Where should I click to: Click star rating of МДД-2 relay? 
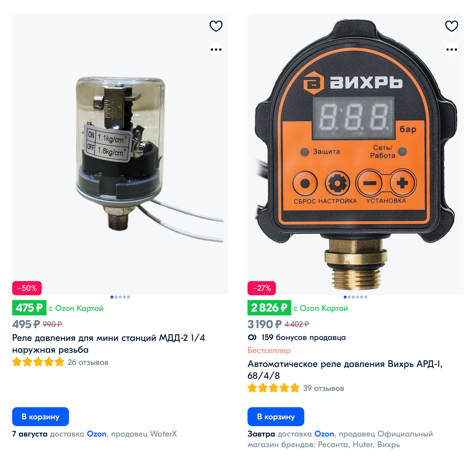[38, 362]
